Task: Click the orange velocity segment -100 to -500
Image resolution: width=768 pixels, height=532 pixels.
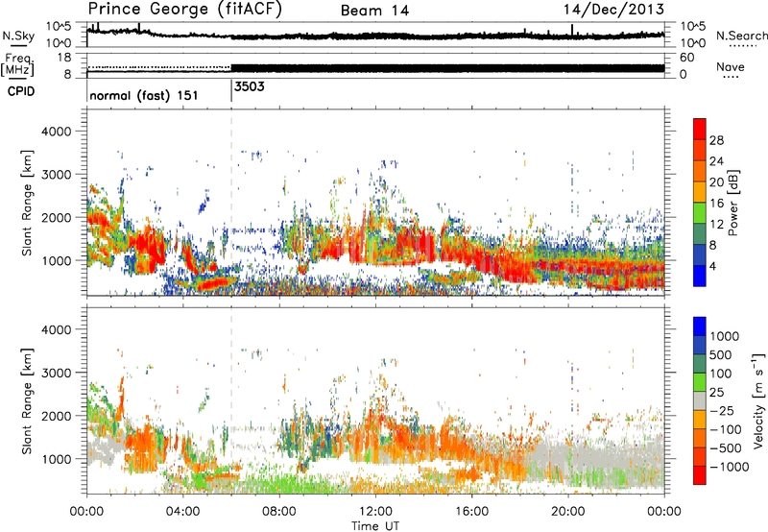Action: pos(700,438)
